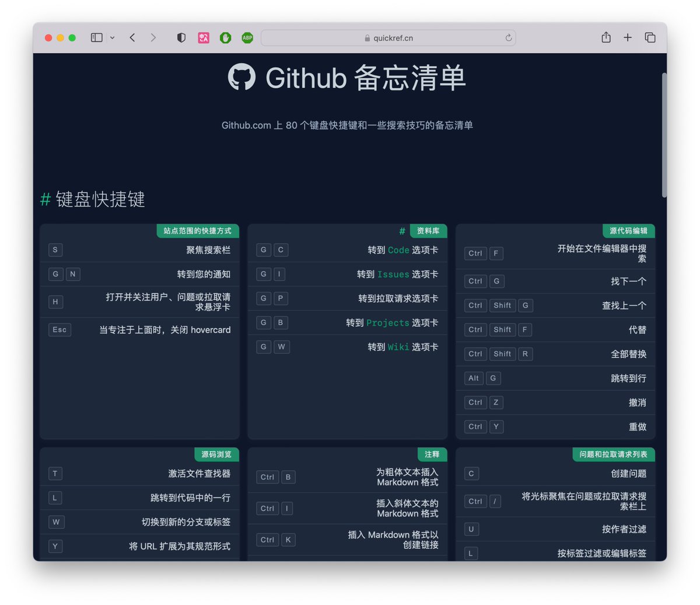Click the text 按作者过滤

pyautogui.click(x=624, y=529)
